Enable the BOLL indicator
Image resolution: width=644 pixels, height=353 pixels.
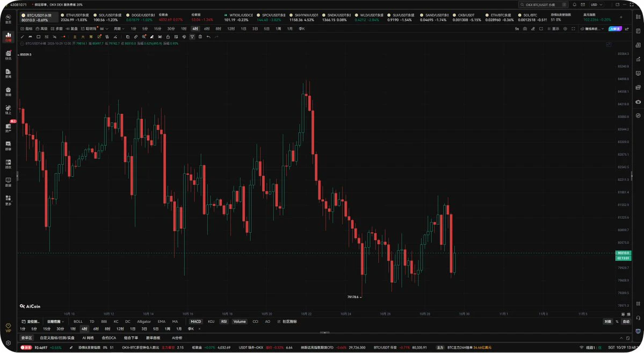[78, 321]
